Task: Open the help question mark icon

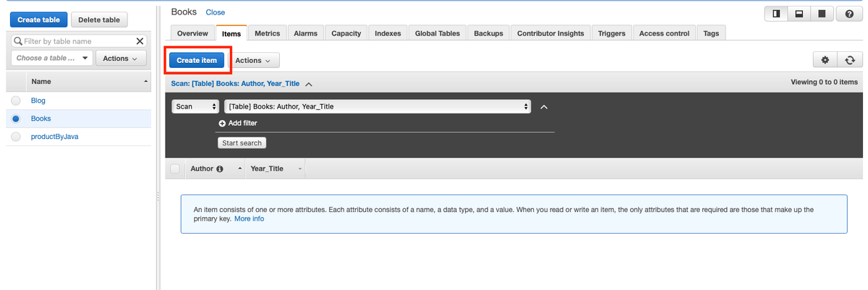Action: point(849,14)
